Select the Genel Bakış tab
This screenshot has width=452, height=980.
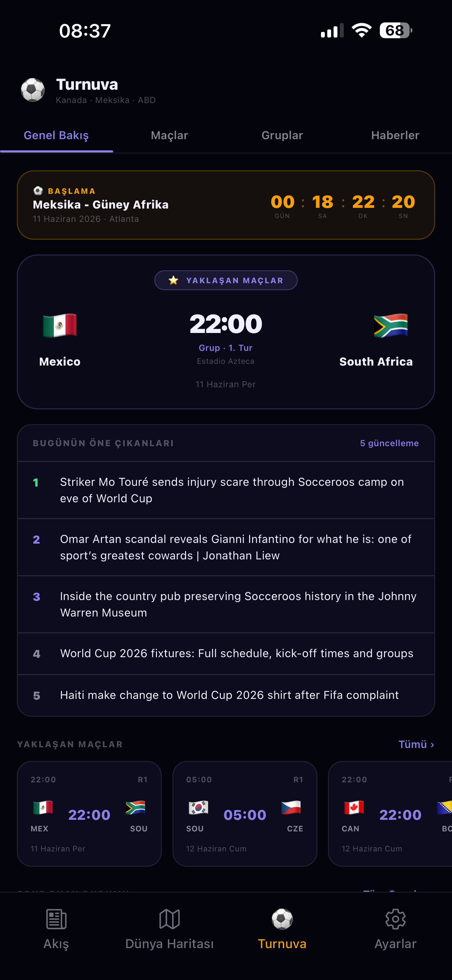coord(56,135)
